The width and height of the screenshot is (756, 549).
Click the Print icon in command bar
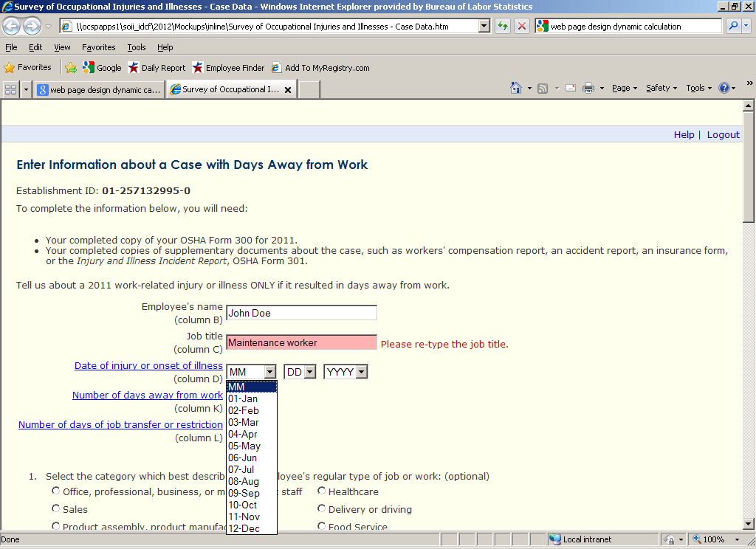point(588,88)
